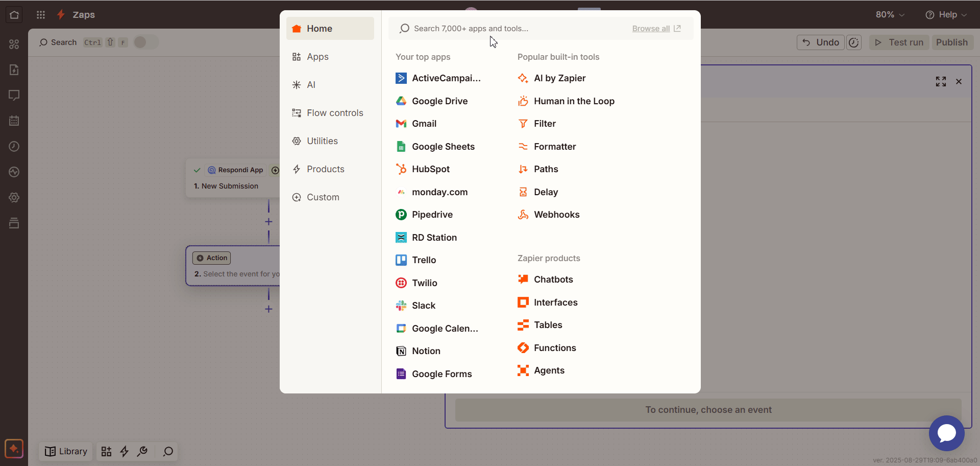Select Webhooks tool
Screen dimensions: 980x466
(x=549, y=215)
